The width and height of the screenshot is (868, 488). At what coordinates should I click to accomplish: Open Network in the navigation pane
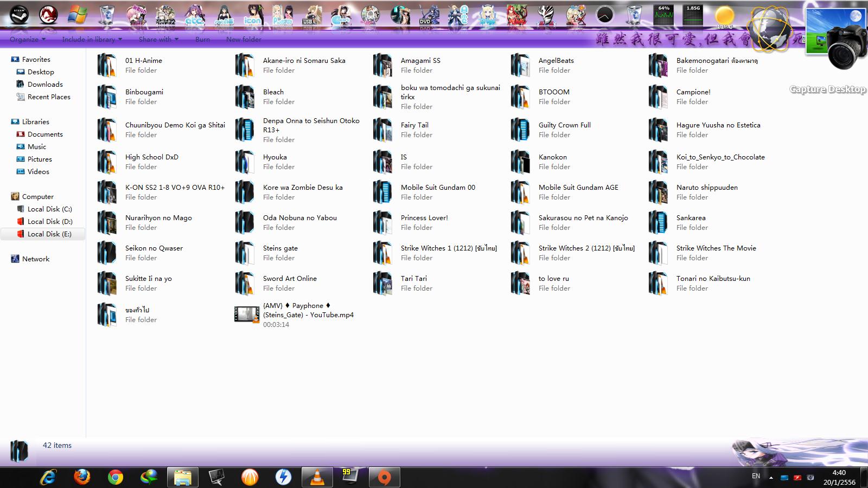pos(36,259)
